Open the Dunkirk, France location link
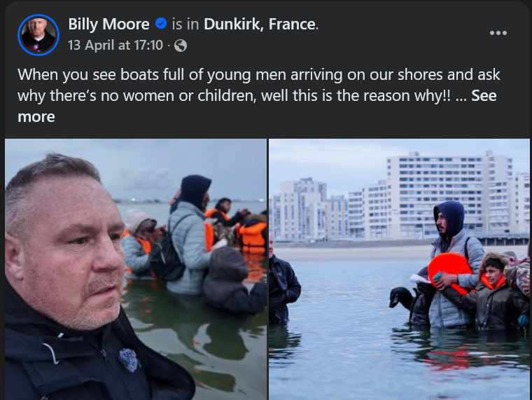Image resolution: width=532 pixels, height=400 pixels. pos(260,24)
